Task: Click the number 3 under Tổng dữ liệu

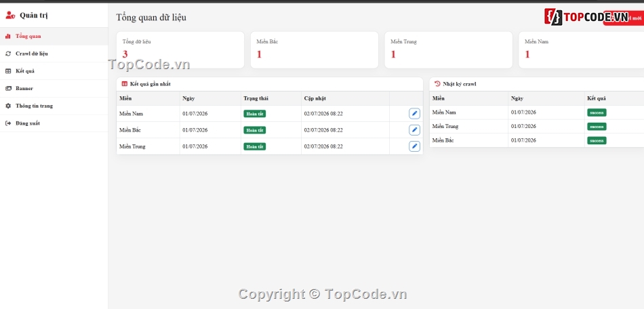Action: (x=125, y=54)
